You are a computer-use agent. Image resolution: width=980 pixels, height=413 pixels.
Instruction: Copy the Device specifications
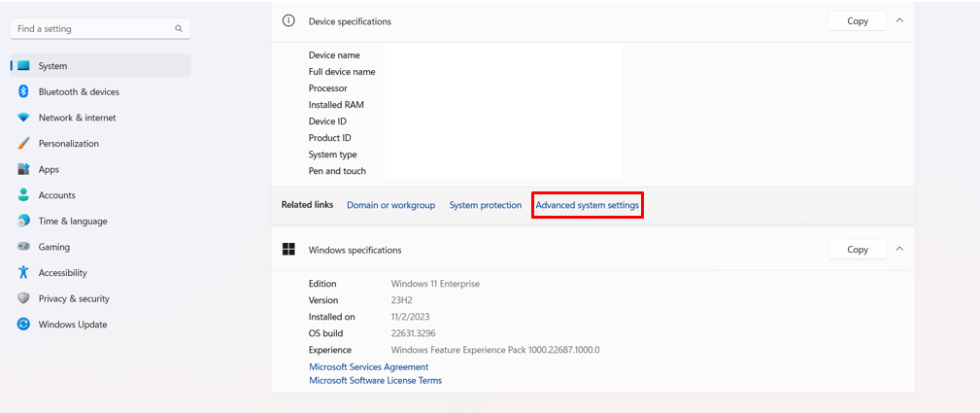pyautogui.click(x=858, y=20)
